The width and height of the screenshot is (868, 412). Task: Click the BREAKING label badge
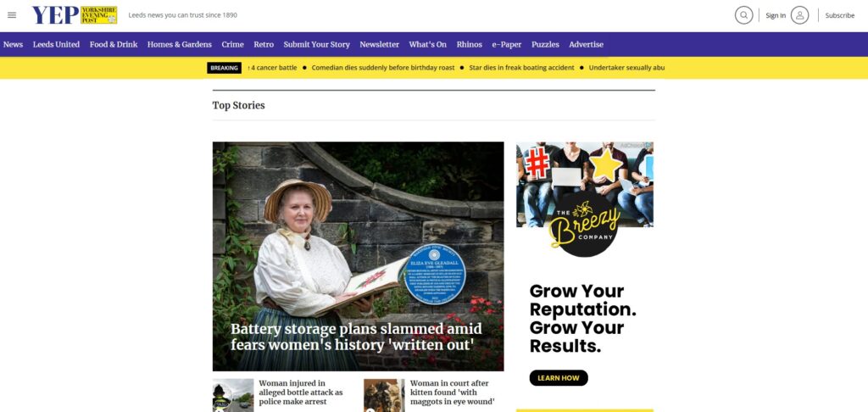click(224, 68)
